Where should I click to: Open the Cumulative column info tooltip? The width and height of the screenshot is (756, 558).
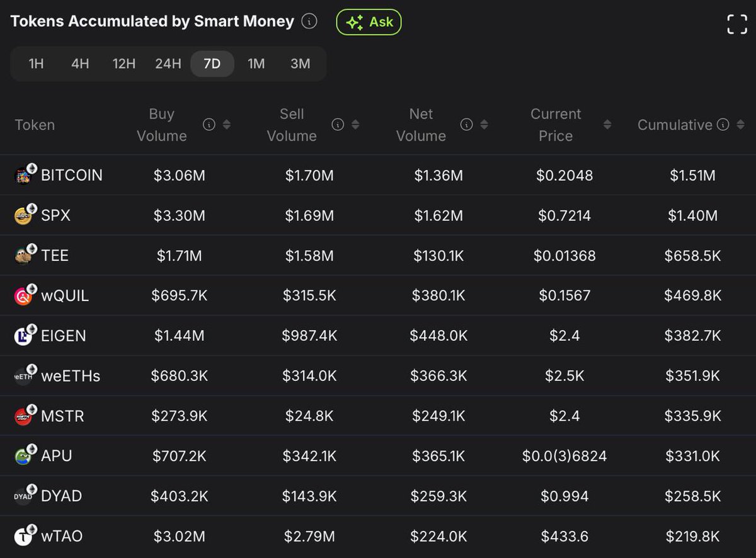[723, 125]
